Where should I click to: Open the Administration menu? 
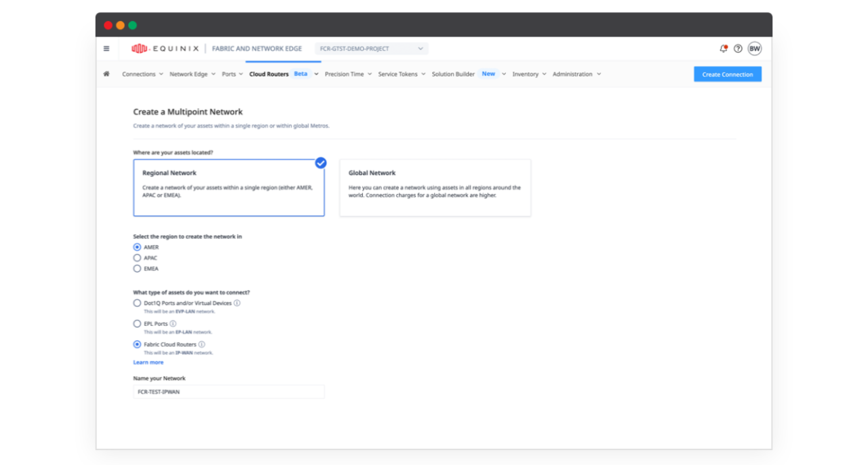coord(576,74)
